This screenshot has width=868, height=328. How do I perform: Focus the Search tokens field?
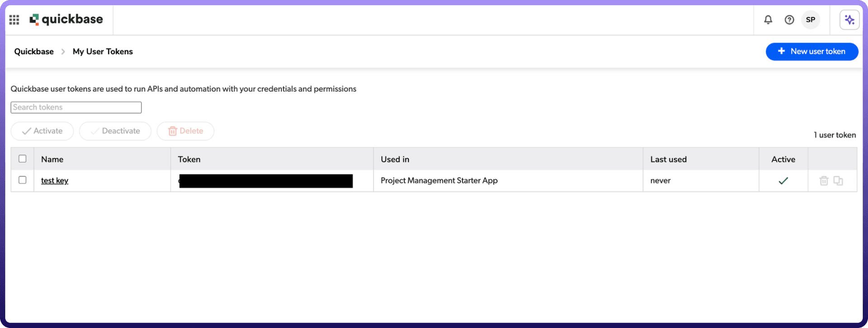coord(76,107)
